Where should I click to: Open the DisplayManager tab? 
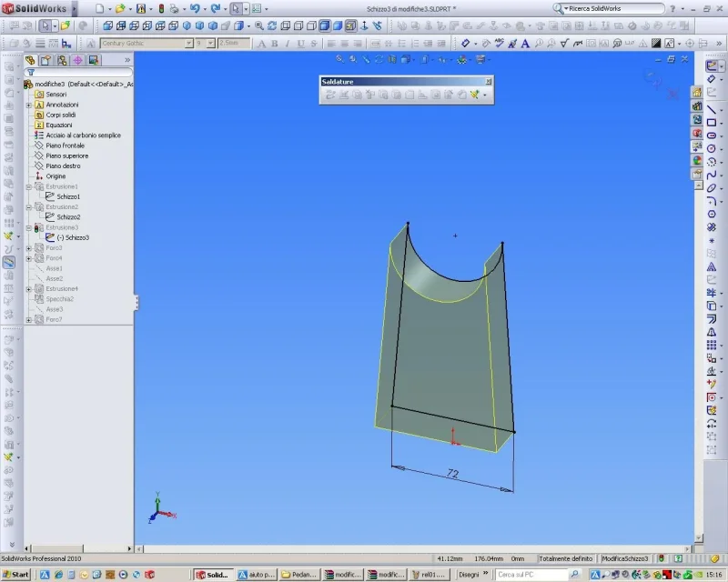tap(94, 60)
